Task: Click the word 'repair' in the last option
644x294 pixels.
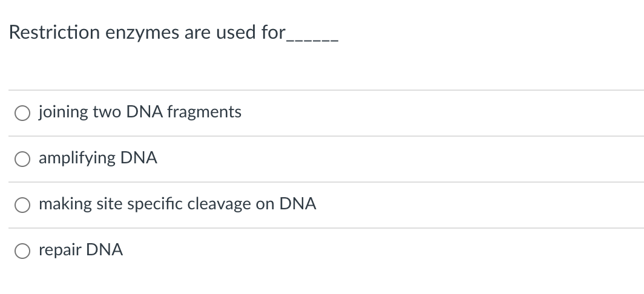Action: [59, 251]
